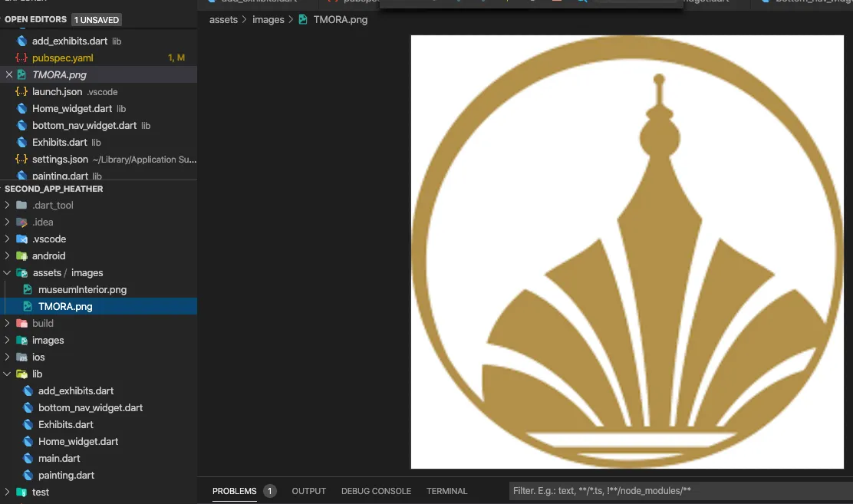Image resolution: width=853 pixels, height=504 pixels.
Task: Click Dart icon beside painting.dart in lib
Action: tap(28, 475)
